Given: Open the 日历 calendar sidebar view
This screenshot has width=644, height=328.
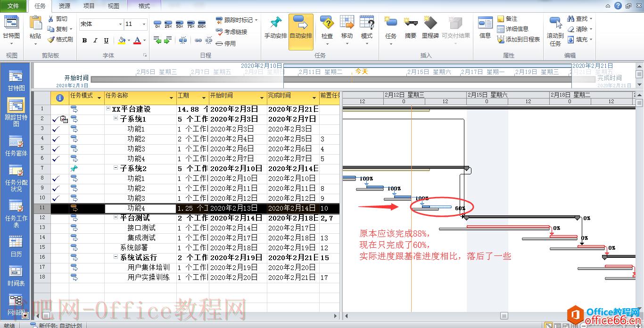Looking at the screenshot, I should 16,246.
